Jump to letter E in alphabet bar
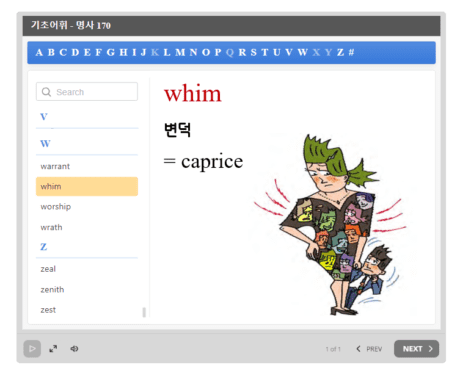This screenshot has height=376, width=460. click(87, 53)
